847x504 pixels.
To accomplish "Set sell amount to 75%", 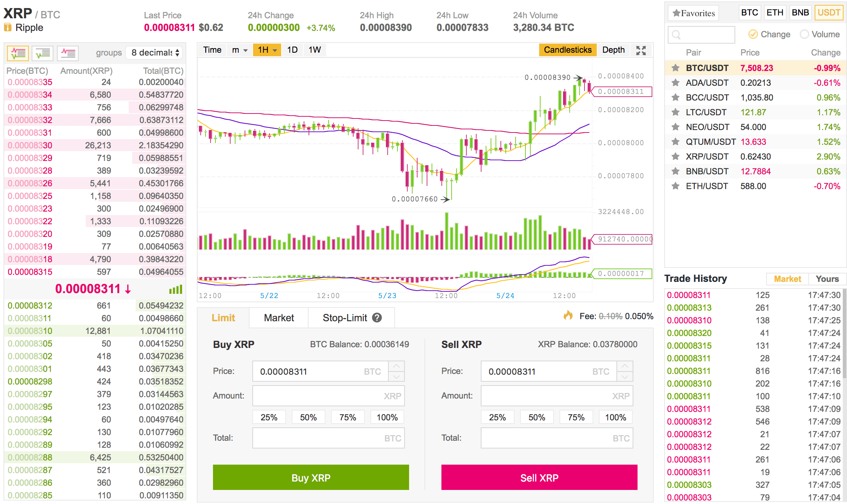I will [576, 417].
